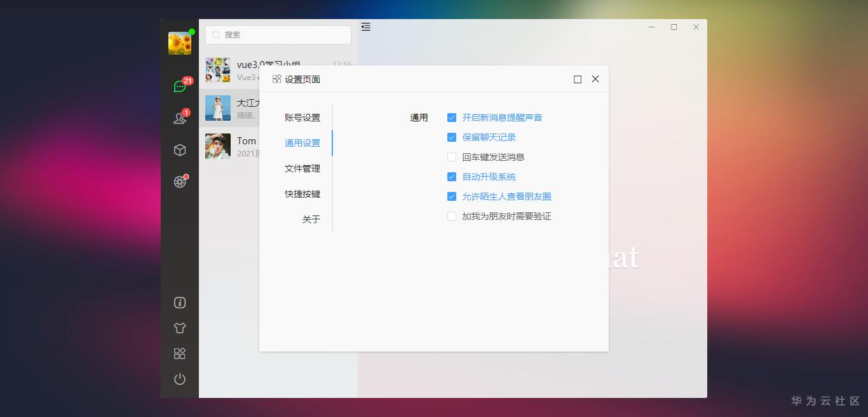Collapse the chat list with top toggle icon
868x417 pixels.
[x=365, y=27]
